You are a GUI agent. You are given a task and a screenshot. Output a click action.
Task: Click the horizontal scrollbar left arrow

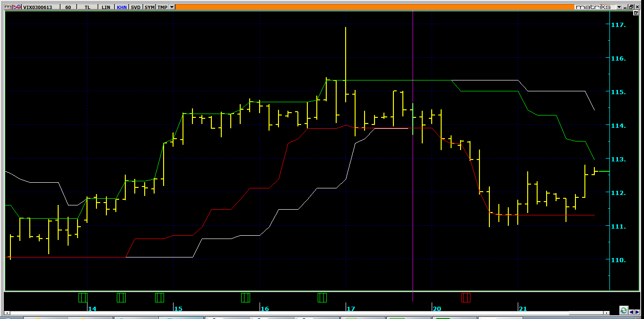tap(7, 313)
